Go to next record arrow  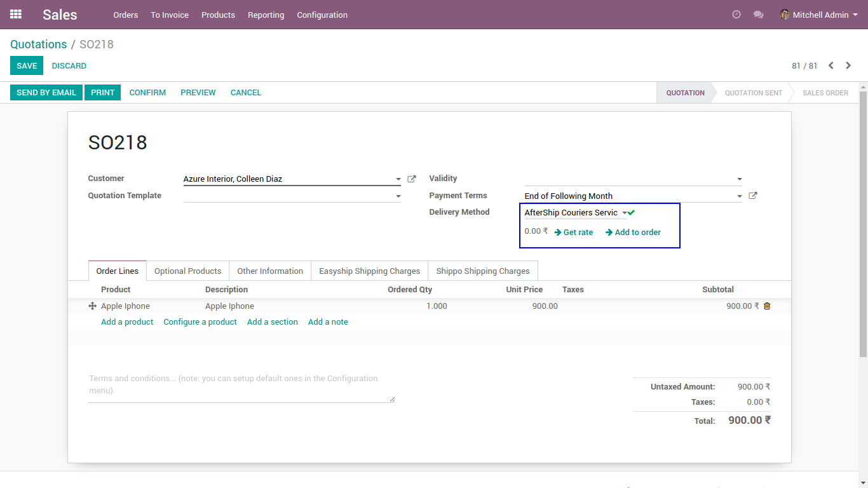848,65
